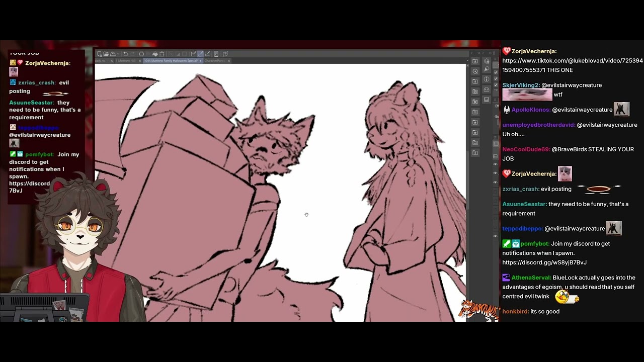Click the cat emote in ZorjaVechernja's second message

(565, 174)
